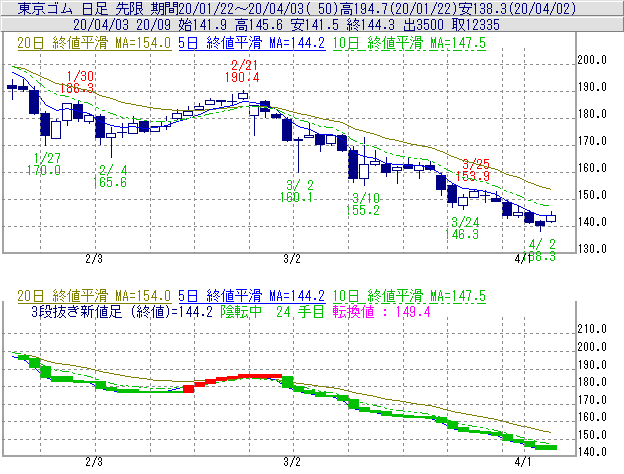
Task: Select the 2/4 165.6 low label
Action: (110, 176)
